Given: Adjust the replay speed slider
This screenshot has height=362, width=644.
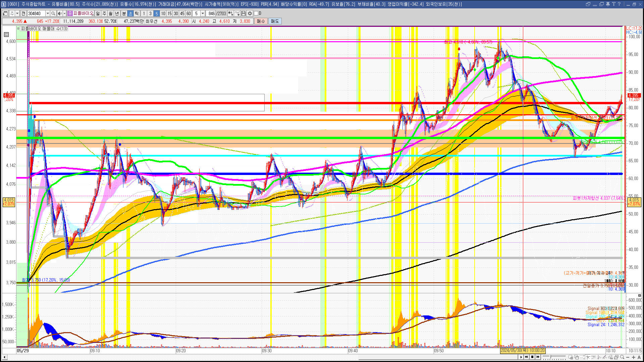Looking at the screenshot, I should tap(550, 357).
